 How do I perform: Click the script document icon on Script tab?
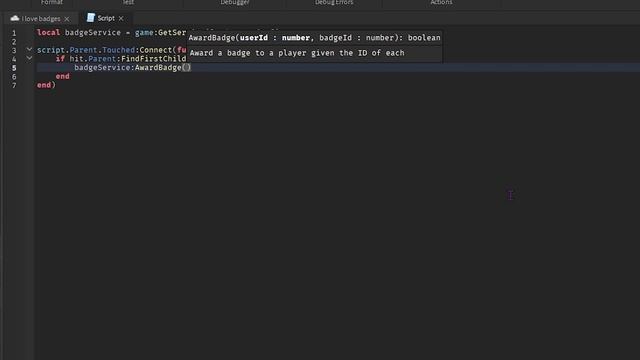pos(91,18)
